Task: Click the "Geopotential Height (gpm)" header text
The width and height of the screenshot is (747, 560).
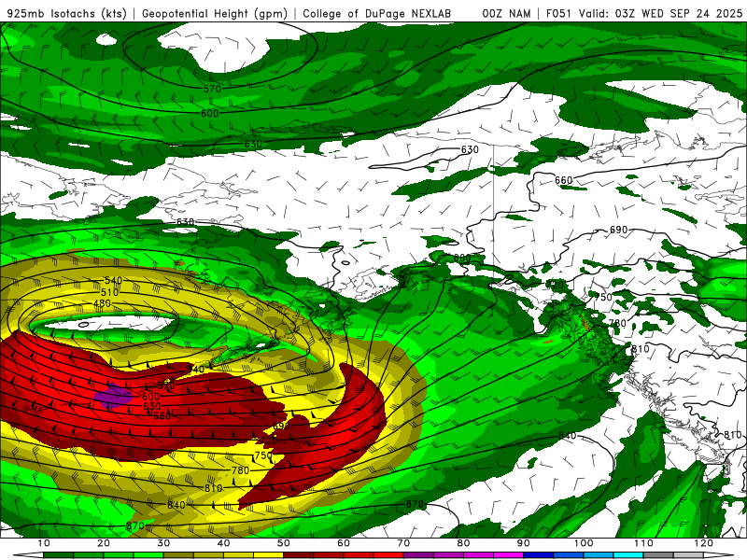Action: click(215, 14)
